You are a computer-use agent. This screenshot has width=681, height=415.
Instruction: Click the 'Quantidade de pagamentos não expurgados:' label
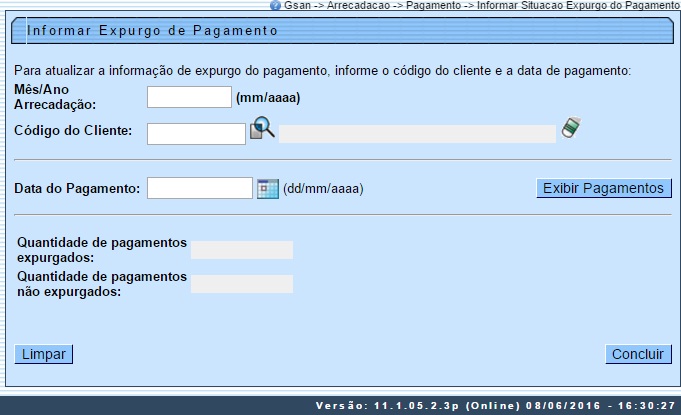pos(102,284)
